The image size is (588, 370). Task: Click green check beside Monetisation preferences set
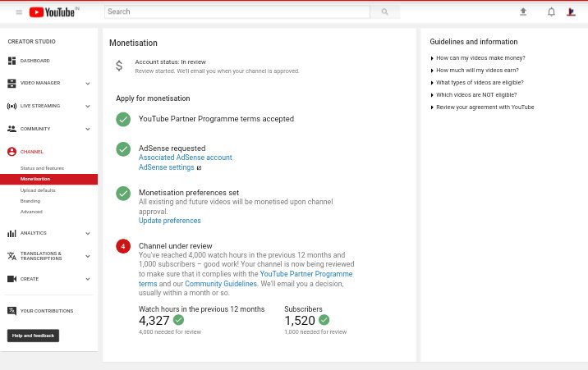123,194
